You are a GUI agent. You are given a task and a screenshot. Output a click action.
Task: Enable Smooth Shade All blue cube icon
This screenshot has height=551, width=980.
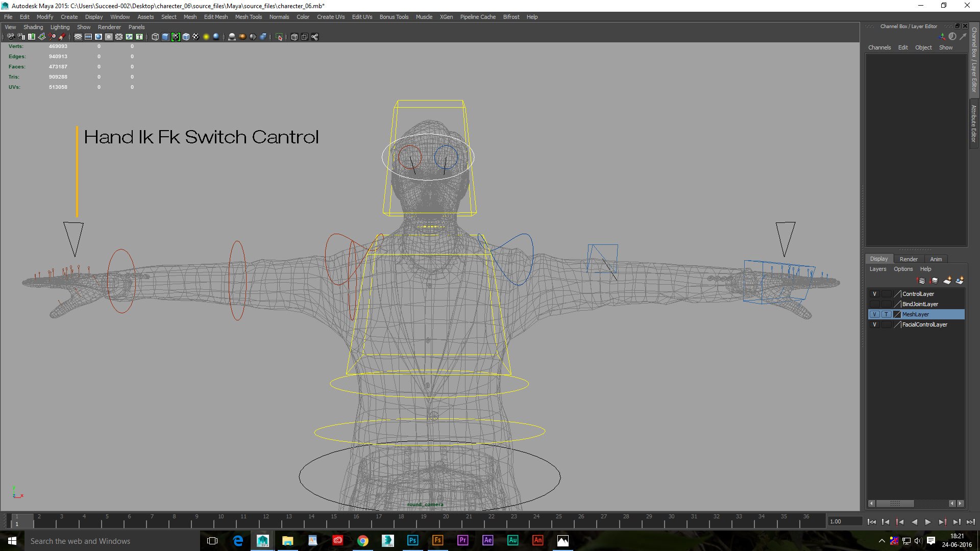[165, 37]
